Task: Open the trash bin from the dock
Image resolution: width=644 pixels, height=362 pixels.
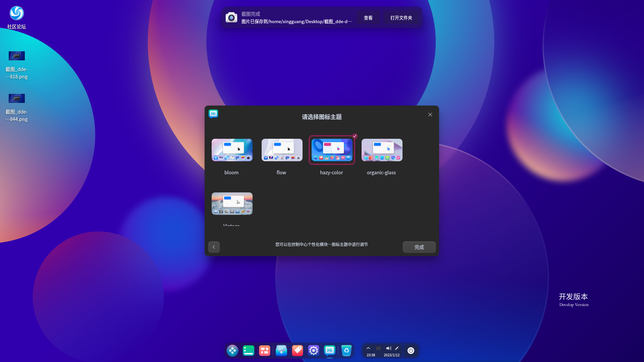Action: (x=346, y=351)
